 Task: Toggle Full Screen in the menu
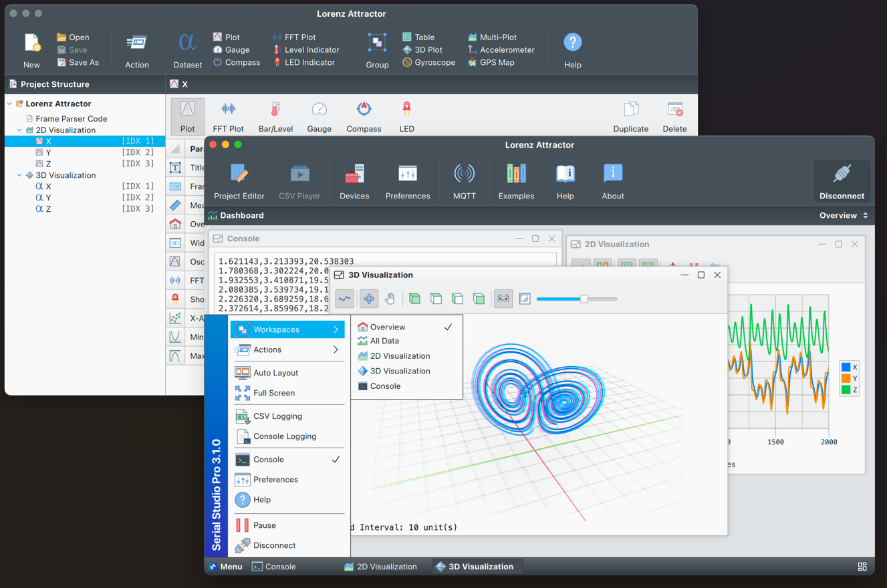click(287, 393)
